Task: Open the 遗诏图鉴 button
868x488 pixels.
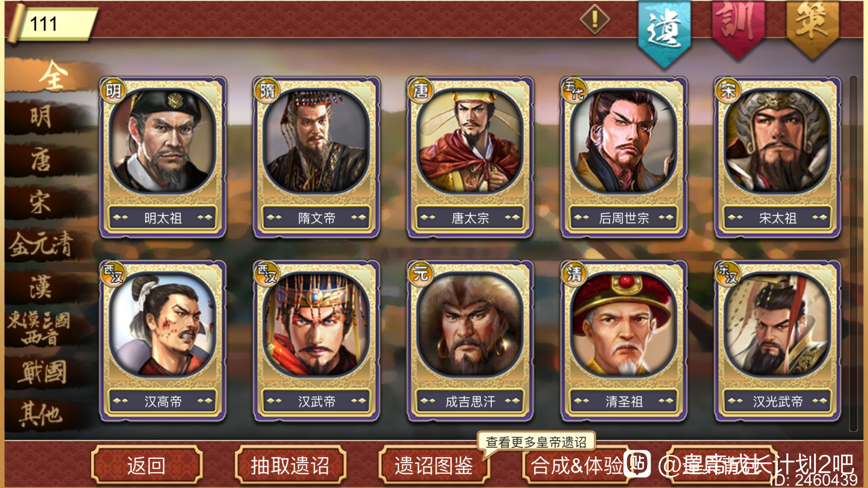Action: (434, 465)
